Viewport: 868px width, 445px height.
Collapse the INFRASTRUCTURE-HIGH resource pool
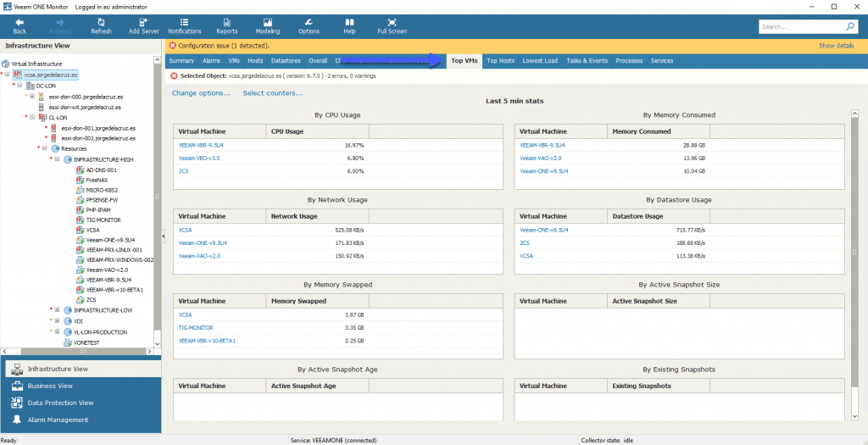pyautogui.click(x=57, y=159)
